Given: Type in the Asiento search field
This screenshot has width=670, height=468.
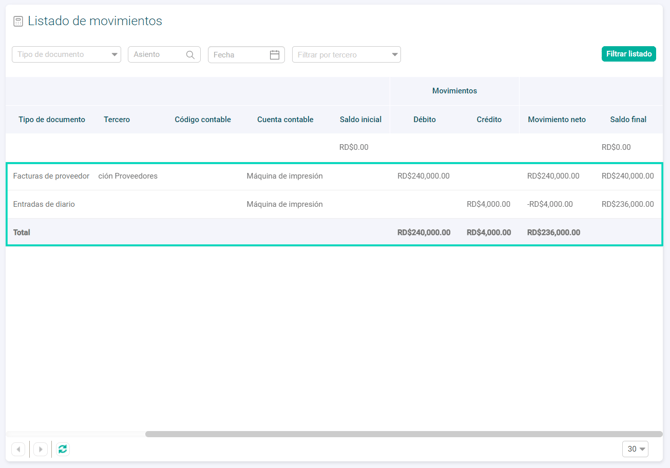Looking at the screenshot, I should click(157, 55).
